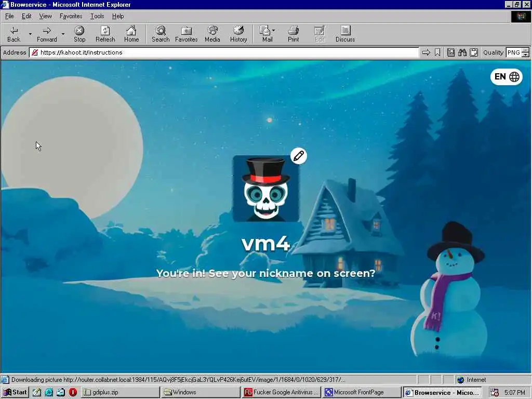This screenshot has width=532, height=399.
Task: Click the taskbar clock showing 5:07 PM
Action: click(x=514, y=393)
